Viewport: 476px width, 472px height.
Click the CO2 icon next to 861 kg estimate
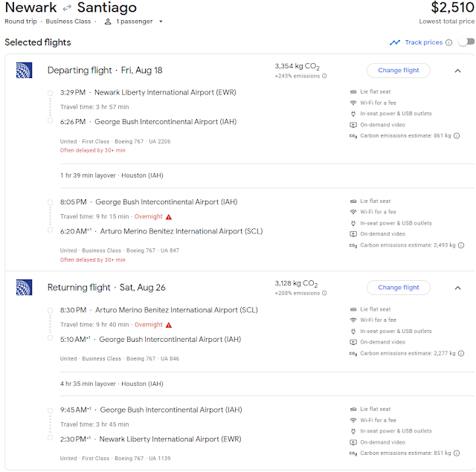[x=353, y=136]
